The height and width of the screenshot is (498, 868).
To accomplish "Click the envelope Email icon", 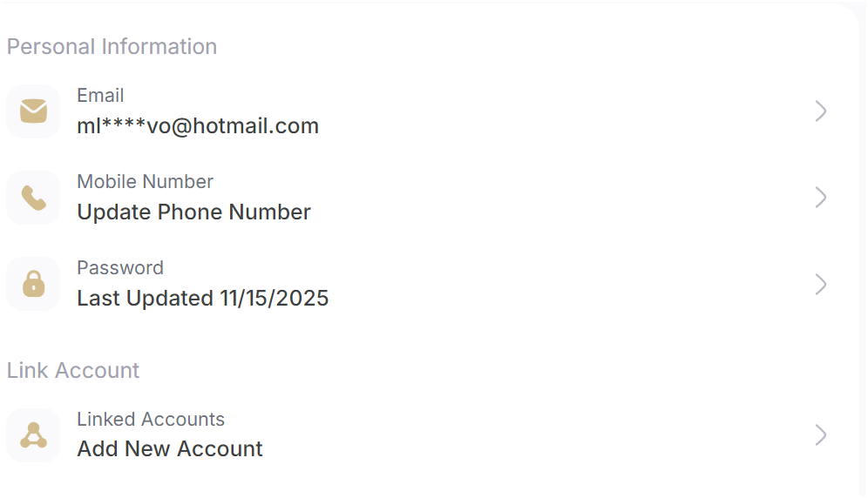I will [33, 111].
